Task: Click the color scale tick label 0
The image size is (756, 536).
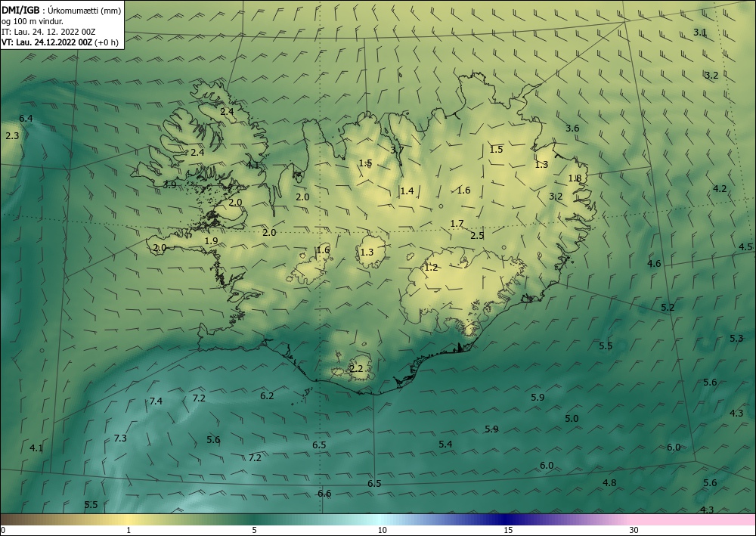Action: tap(3, 530)
